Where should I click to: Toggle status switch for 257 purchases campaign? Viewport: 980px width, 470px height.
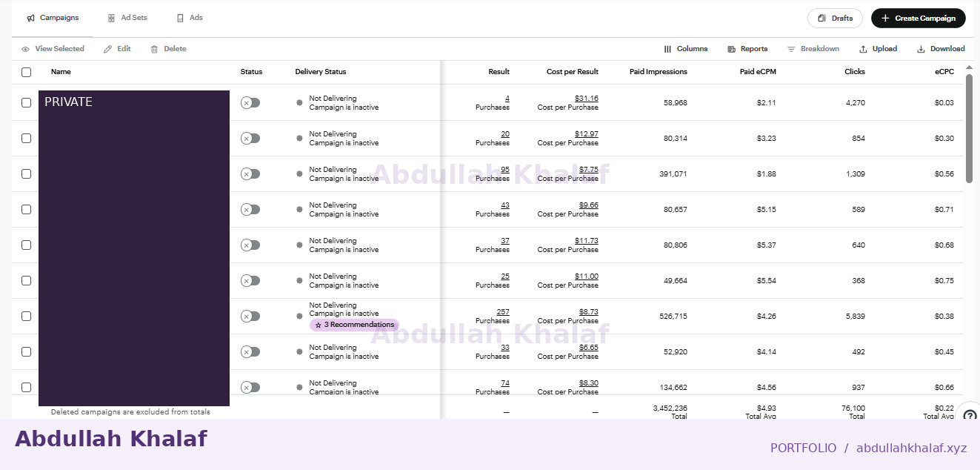[x=250, y=316]
